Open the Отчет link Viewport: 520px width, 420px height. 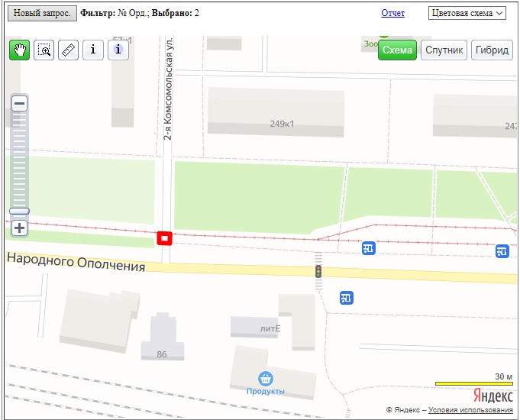click(x=392, y=14)
